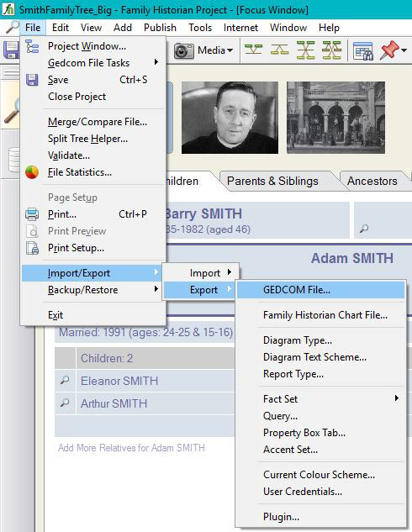Image resolution: width=412 pixels, height=532 pixels.
Task: Click the magnifier icon beside Eleanor SMITH
Action: click(65, 381)
